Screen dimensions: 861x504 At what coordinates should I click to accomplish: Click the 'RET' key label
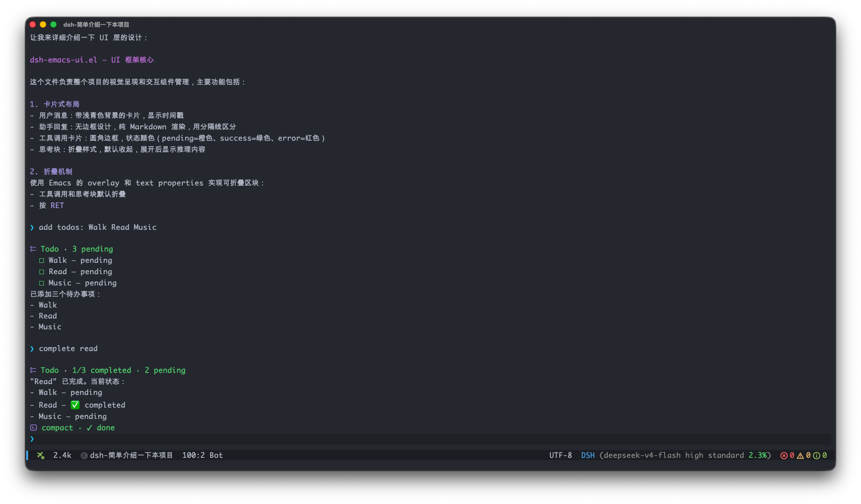(57, 205)
